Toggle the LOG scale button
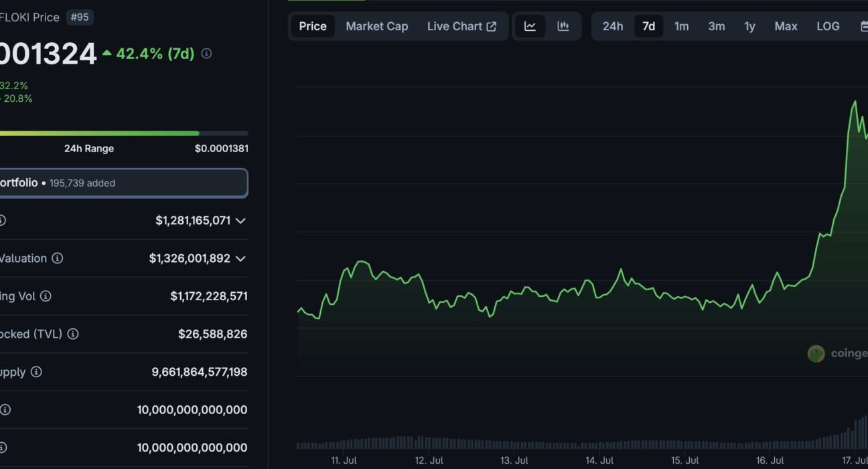The width and height of the screenshot is (868, 469). tap(828, 26)
